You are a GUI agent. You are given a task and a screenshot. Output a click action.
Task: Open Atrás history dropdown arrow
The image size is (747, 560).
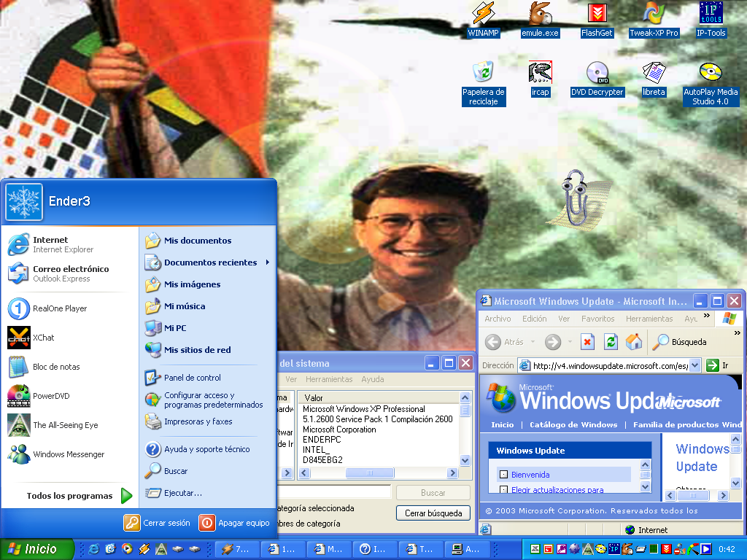click(x=533, y=341)
